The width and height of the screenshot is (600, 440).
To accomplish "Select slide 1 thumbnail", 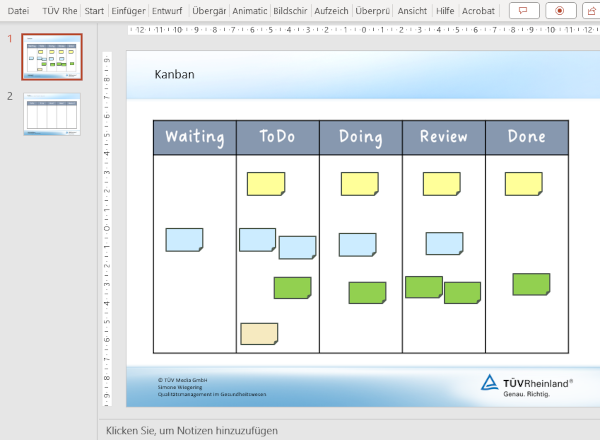I will pos(52,57).
